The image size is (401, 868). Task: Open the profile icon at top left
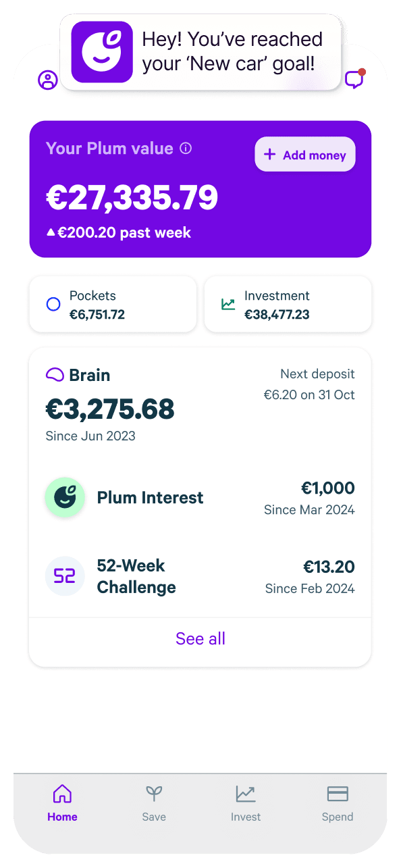point(47,80)
